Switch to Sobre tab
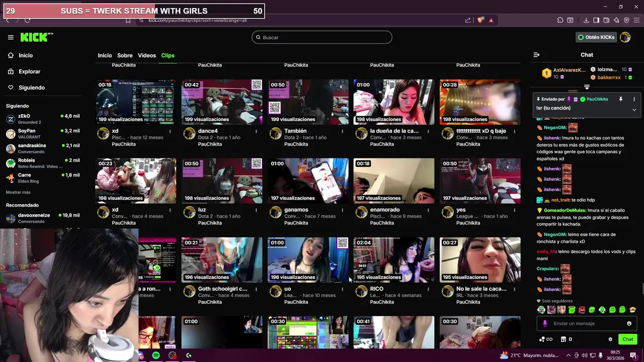This screenshot has width=644, height=362. click(125, 55)
